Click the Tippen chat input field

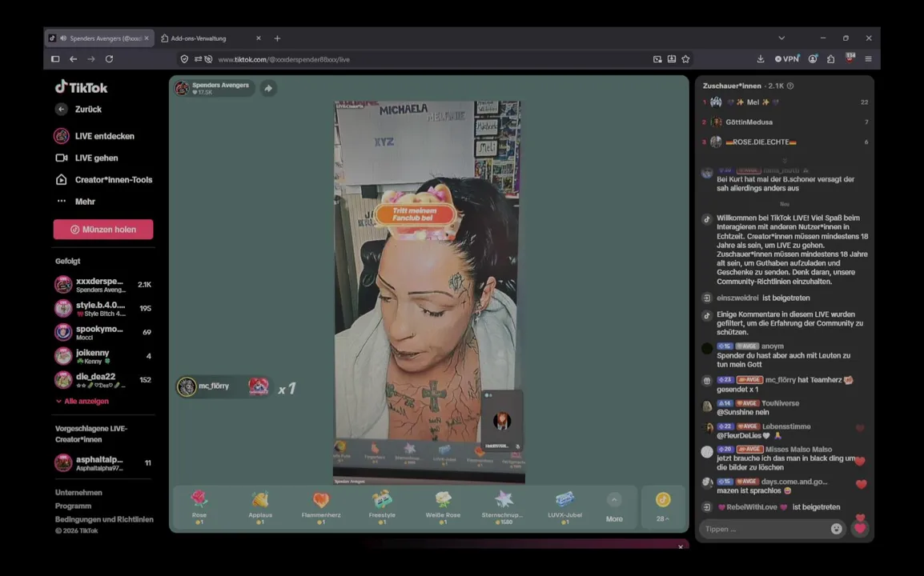[765, 529]
